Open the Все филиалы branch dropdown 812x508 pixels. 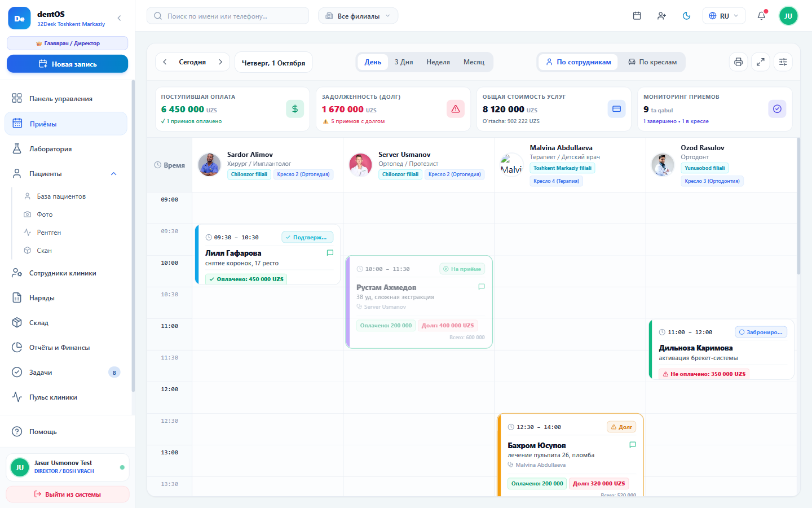coord(358,16)
